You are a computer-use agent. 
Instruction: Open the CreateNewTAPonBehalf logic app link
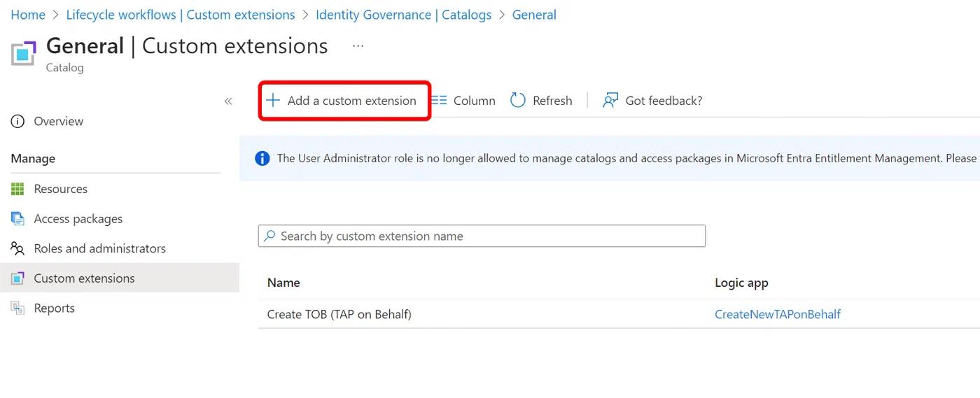click(x=778, y=314)
